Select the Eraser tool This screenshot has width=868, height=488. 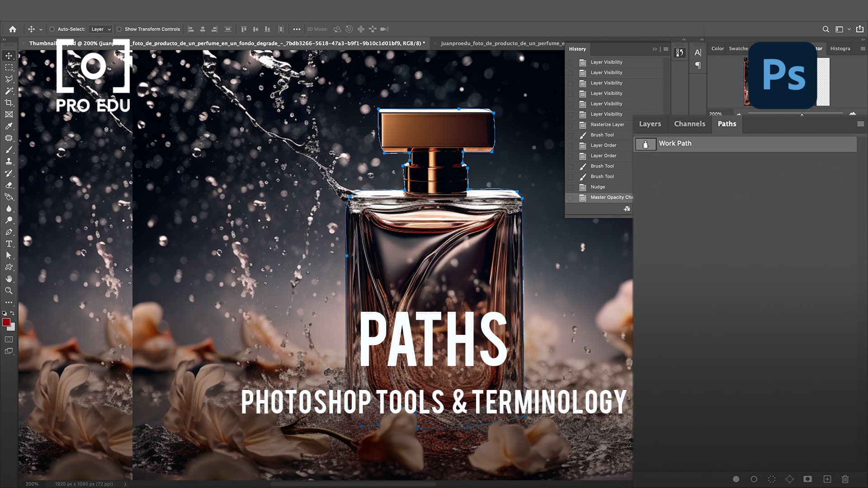point(9,185)
